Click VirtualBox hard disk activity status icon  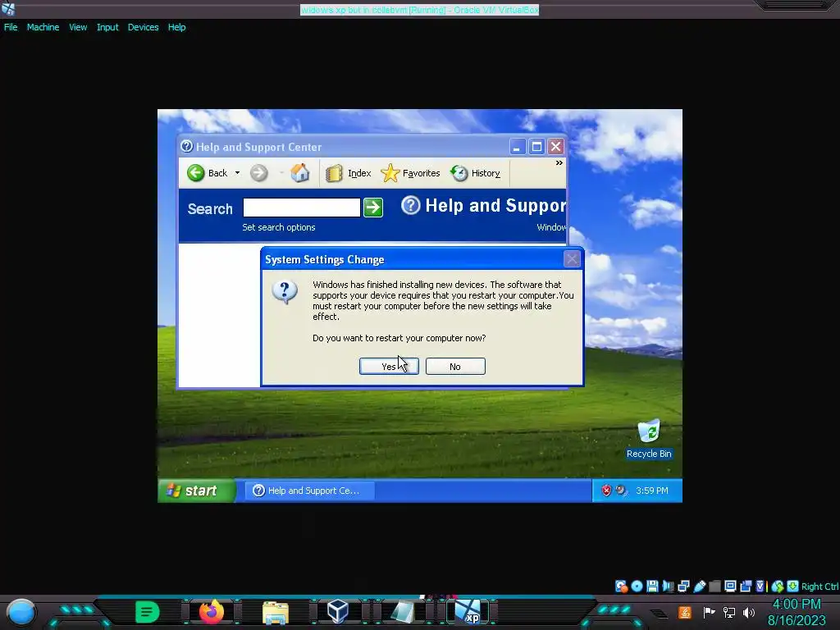(621, 586)
